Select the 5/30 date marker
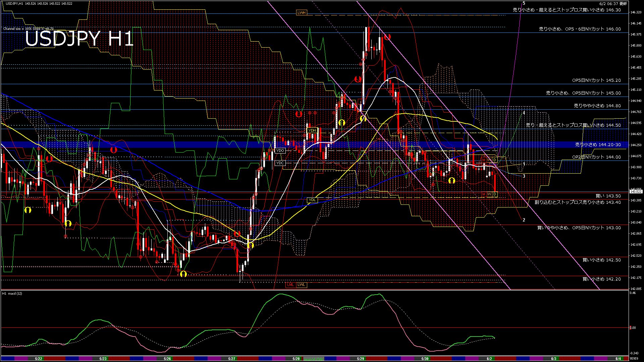 click(425, 359)
